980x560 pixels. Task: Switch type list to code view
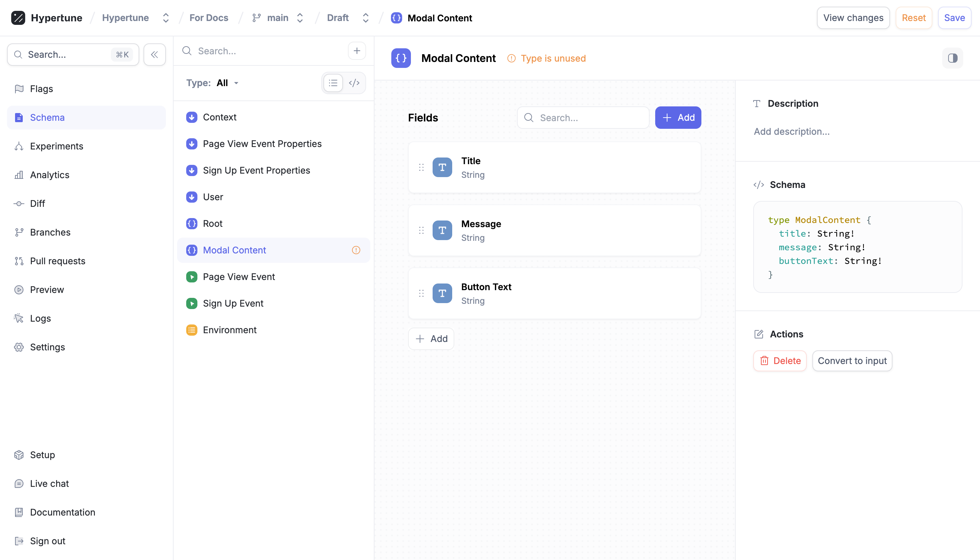pyautogui.click(x=354, y=83)
